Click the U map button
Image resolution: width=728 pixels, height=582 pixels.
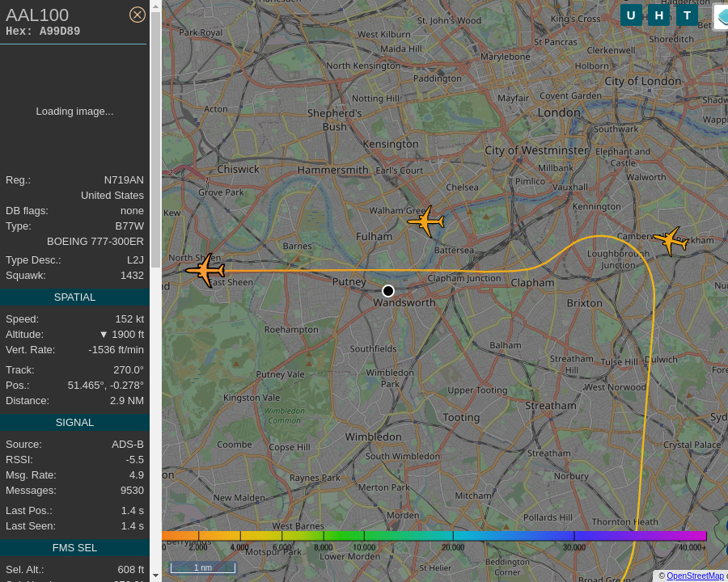(x=631, y=15)
